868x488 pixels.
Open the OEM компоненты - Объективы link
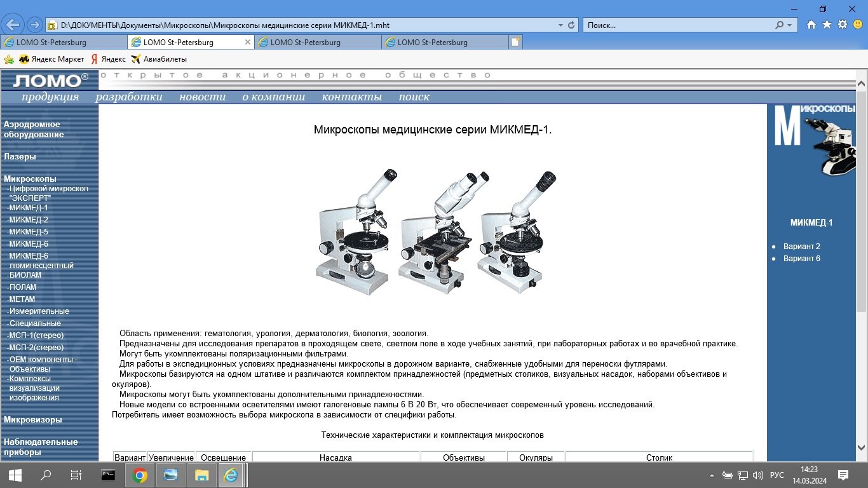(x=43, y=364)
